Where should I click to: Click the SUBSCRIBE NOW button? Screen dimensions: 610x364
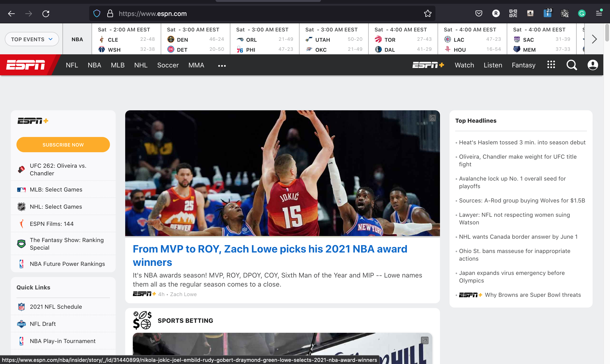coord(63,144)
